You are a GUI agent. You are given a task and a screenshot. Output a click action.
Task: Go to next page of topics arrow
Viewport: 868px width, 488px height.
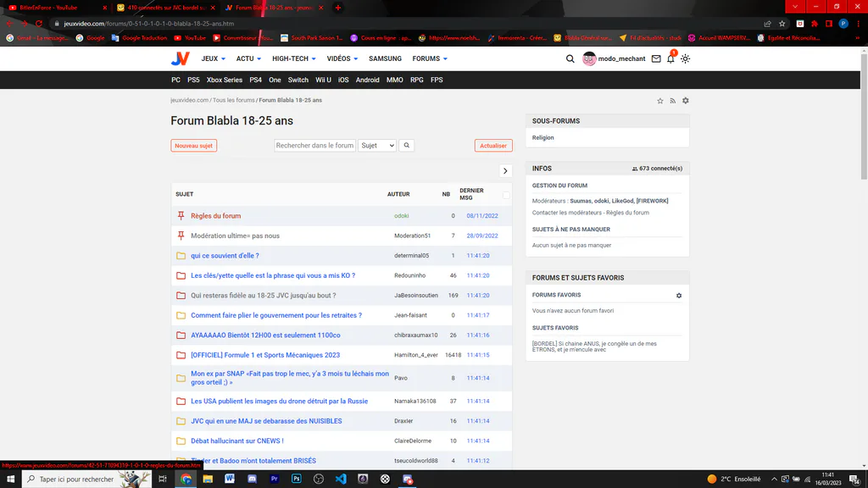coord(505,171)
